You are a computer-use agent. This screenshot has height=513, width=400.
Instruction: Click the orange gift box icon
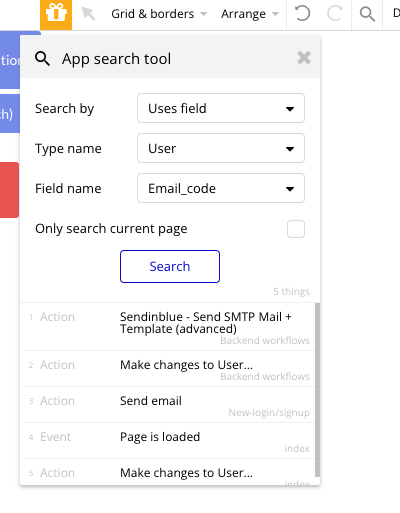56,15
